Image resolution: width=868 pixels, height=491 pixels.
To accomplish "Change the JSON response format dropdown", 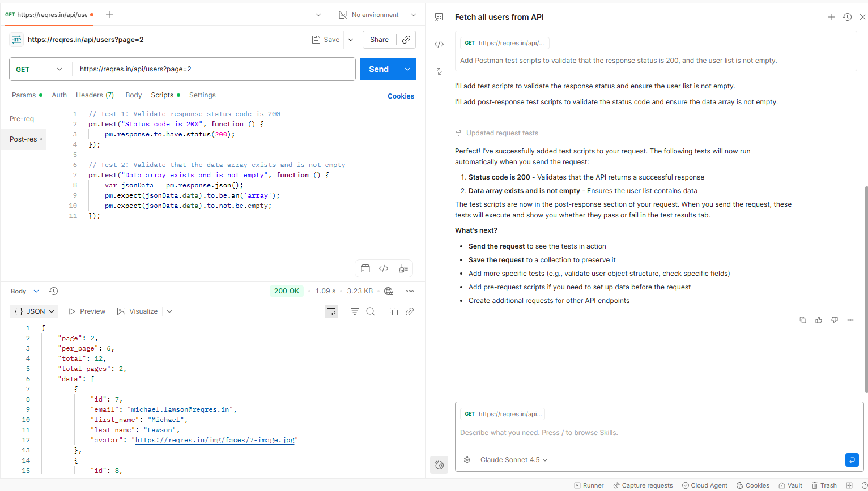I will pyautogui.click(x=35, y=311).
